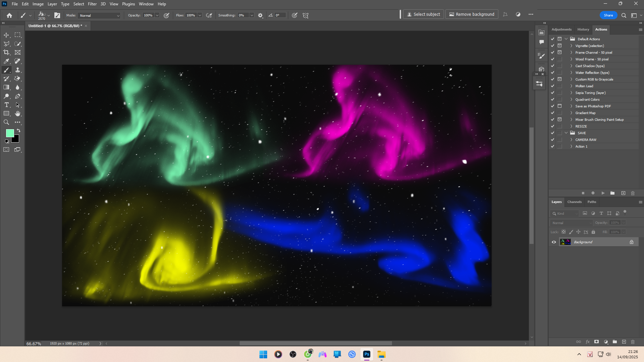Viewport: 644px width, 362px height.
Task: Select the Zoom tool in toolbar
Action: (x=6, y=122)
